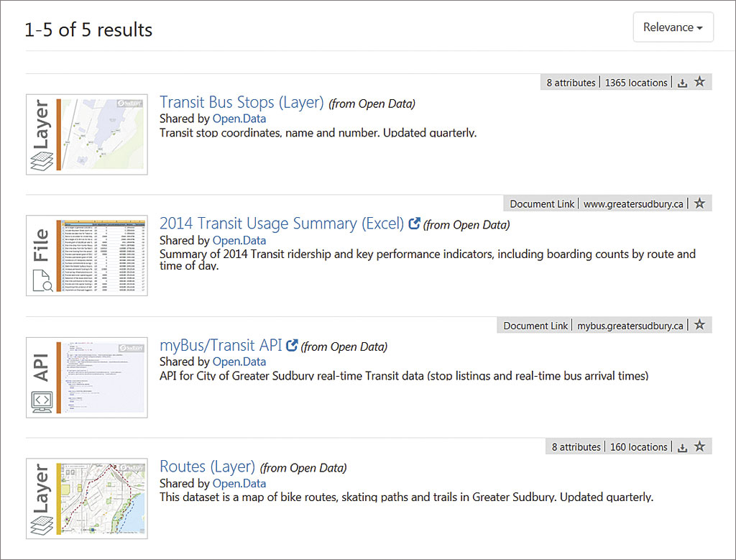
Task: Open Transit Bus Stops (Layer) title link
Action: (x=241, y=102)
